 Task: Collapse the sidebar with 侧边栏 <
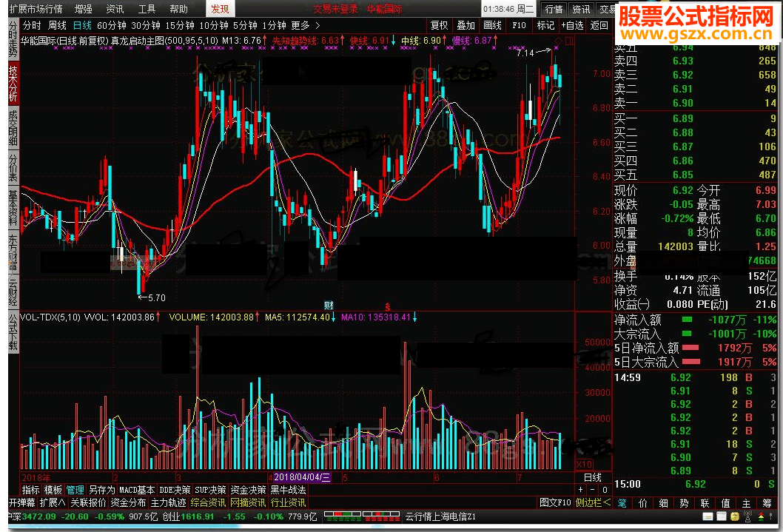point(593,502)
